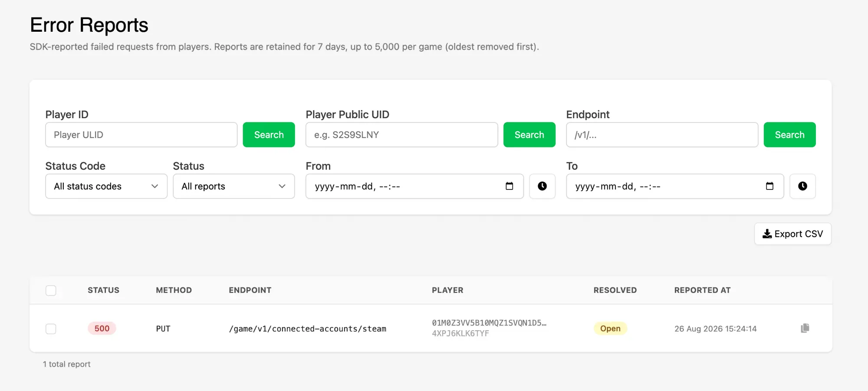Click player ID 01M0Z3VV5B10MQZ1SVQN1D5…
Viewport: 868px width, 391px height.
pyautogui.click(x=489, y=323)
